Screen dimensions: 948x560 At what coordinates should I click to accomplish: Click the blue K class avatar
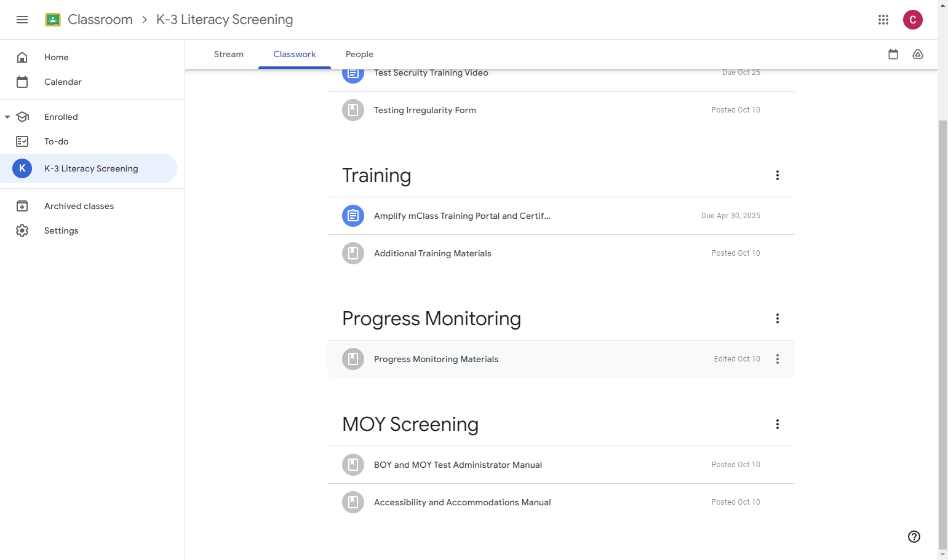pos(22,168)
